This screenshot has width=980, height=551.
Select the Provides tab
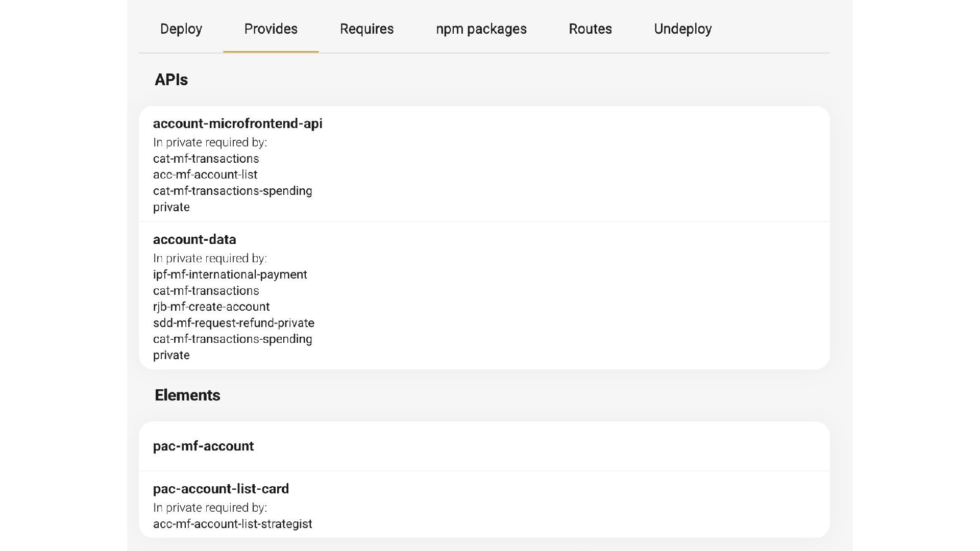pyautogui.click(x=271, y=29)
